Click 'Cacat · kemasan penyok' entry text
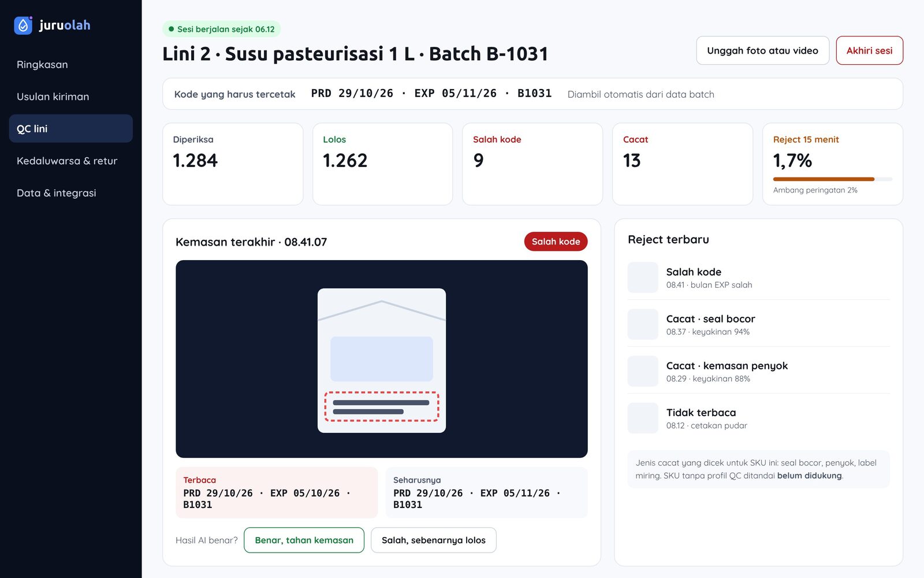 [726, 365]
